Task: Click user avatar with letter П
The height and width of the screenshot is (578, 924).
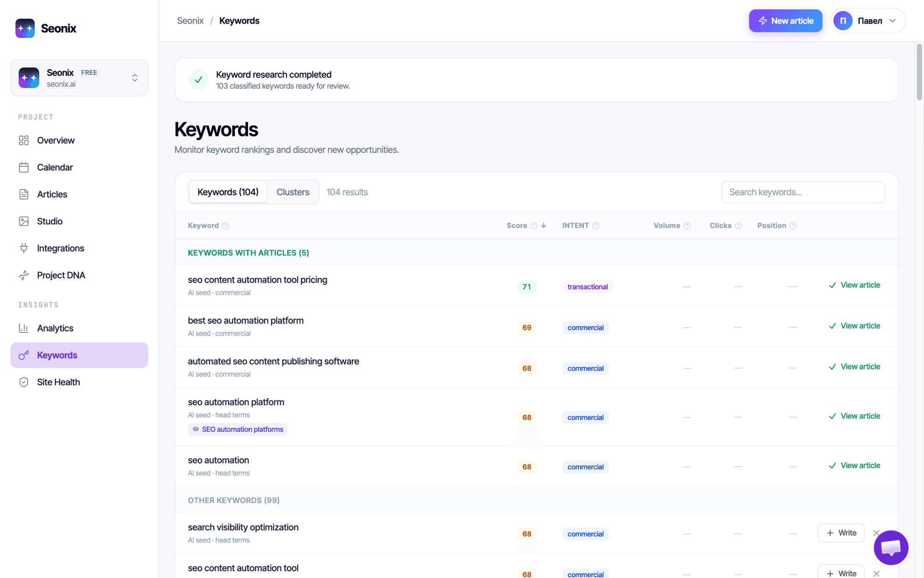Action: coord(843,21)
